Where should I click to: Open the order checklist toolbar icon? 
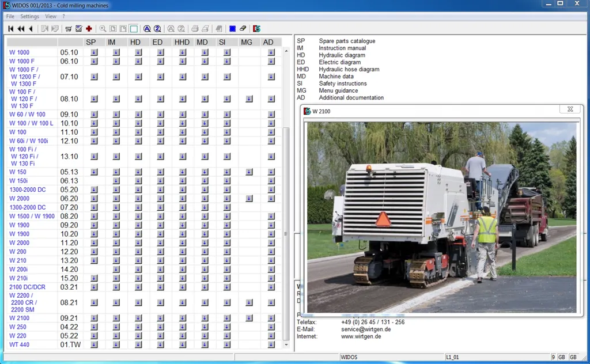pyautogui.click(x=78, y=29)
